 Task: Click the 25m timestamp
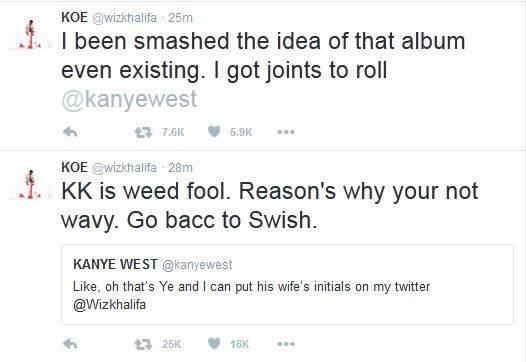[x=180, y=18]
